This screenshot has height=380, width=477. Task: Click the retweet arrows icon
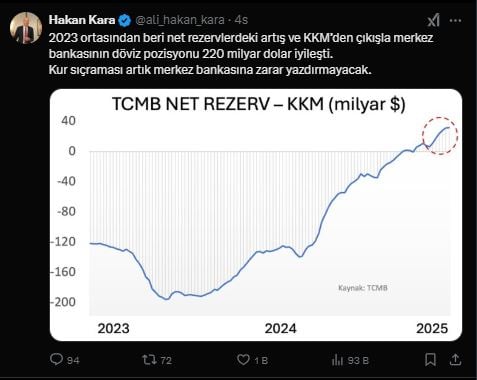coord(149,360)
